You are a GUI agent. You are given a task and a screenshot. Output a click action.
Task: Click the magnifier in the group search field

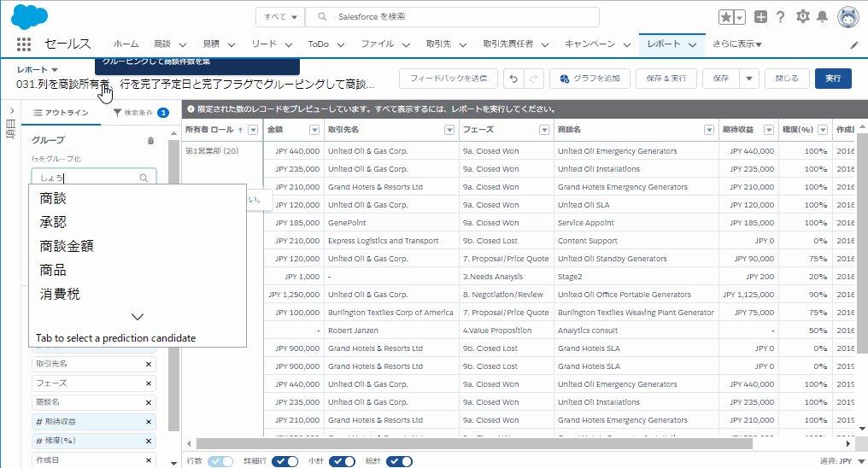point(144,178)
